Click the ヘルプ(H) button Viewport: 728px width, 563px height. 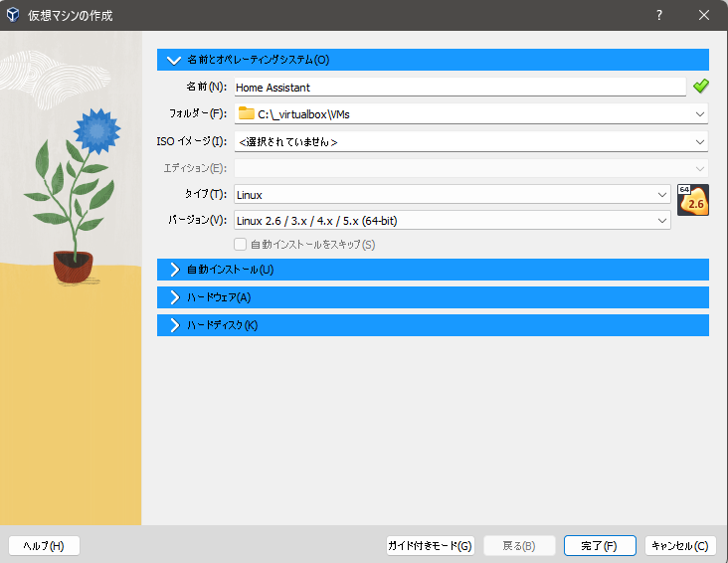pos(44,546)
